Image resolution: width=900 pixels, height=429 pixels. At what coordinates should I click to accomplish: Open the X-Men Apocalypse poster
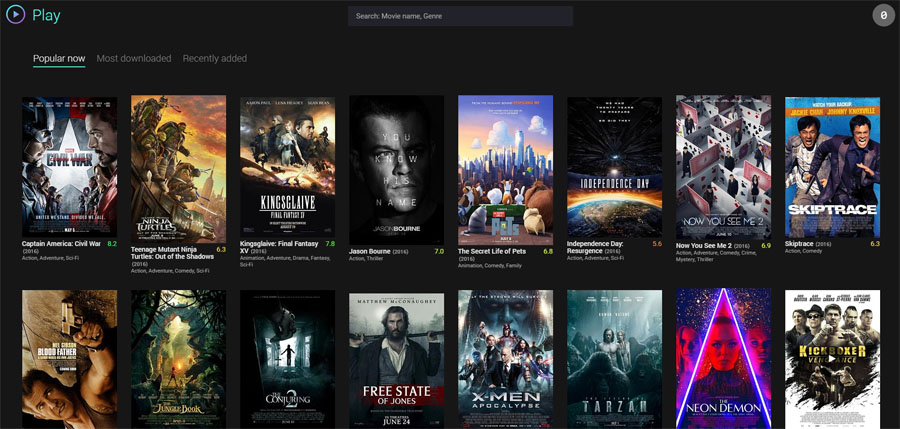pyautogui.click(x=506, y=359)
